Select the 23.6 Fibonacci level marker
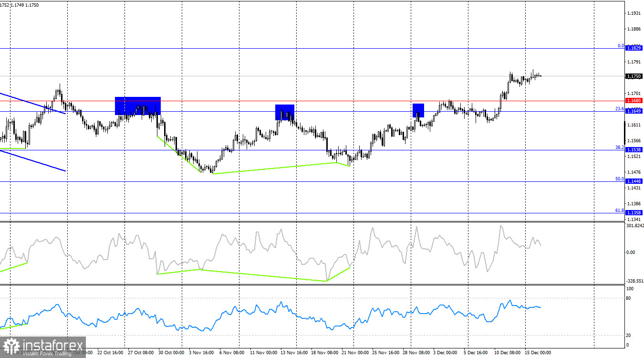Image resolution: width=644 pixels, height=358 pixels. [619, 109]
